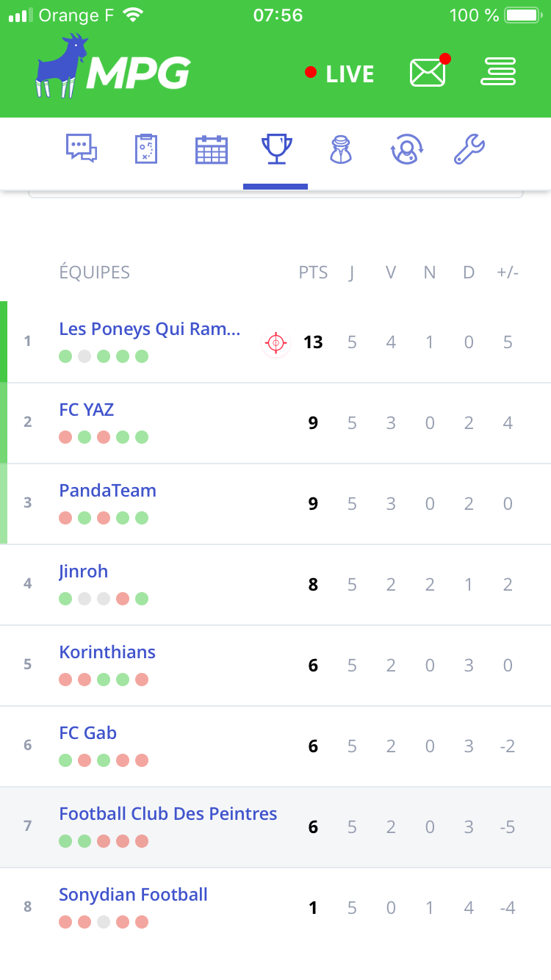Open the calendar fixtures icon
The width and height of the screenshot is (551, 980).
coord(212,149)
